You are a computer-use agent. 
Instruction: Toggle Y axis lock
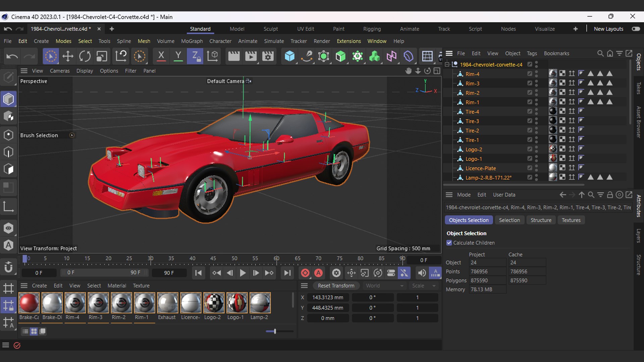tap(178, 56)
